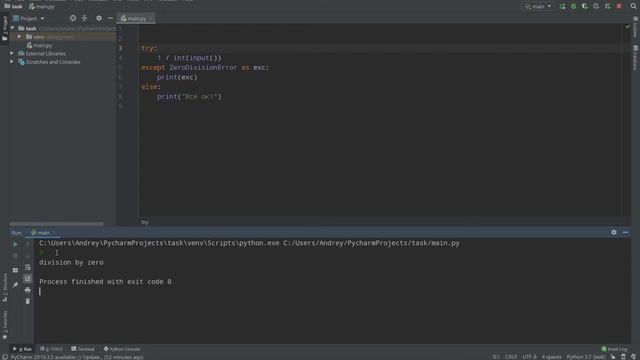This screenshot has width=640, height=360.
Task: Click the 'division by zero' console output
Action: pyautogui.click(x=71, y=262)
